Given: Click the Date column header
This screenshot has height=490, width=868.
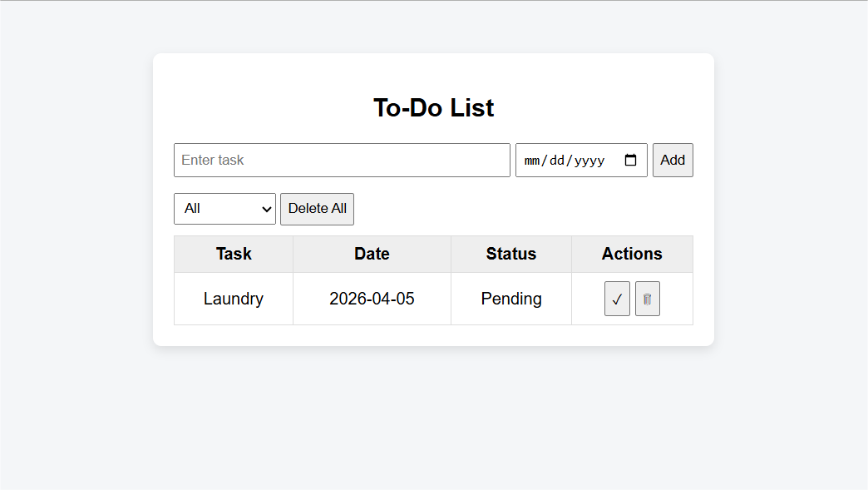Looking at the screenshot, I should pyautogui.click(x=372, y=255).
